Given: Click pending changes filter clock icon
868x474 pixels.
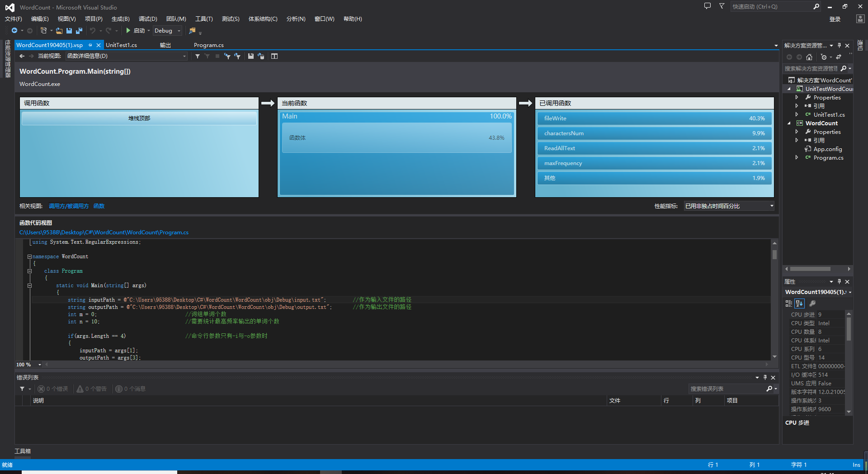Looking at the screenshot, I should click(824, 57).
